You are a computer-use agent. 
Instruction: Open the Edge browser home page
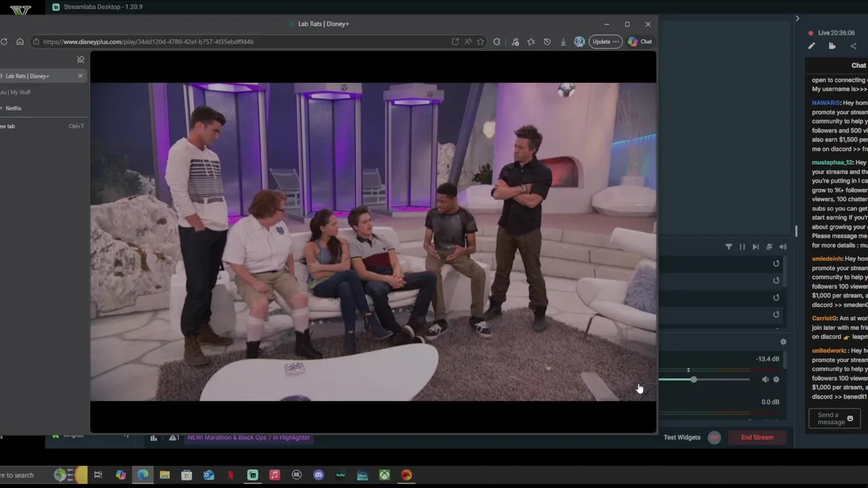click(x=20, y=42)
